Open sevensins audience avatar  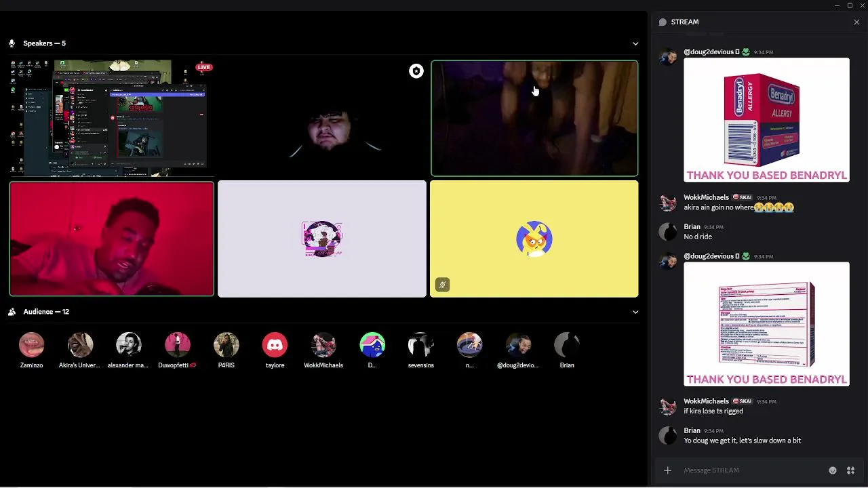[420, 345]
